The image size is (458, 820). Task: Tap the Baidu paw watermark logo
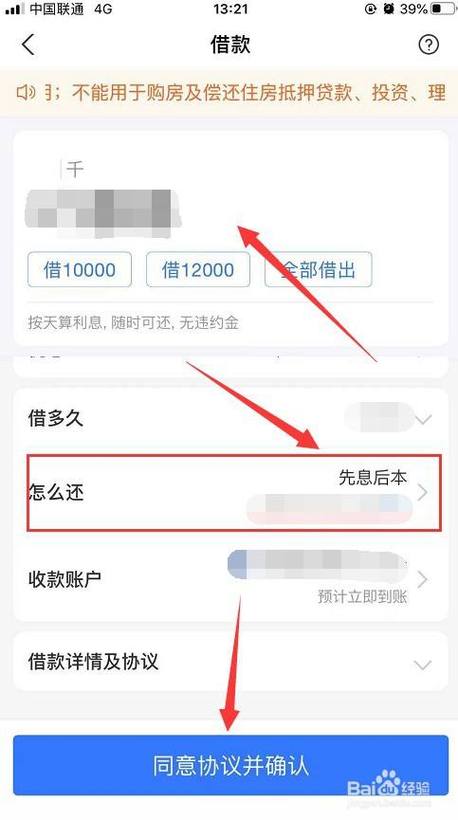(x=388, y=782)
